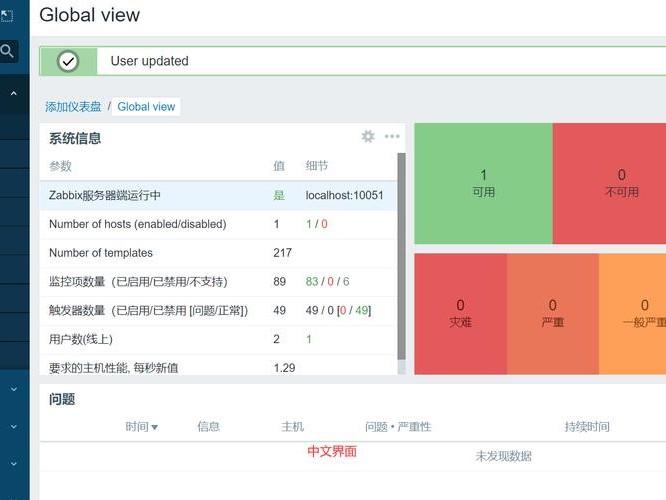Click the 是 server running value
This screenshot has width=666, height=500.
tap(279, 195)
